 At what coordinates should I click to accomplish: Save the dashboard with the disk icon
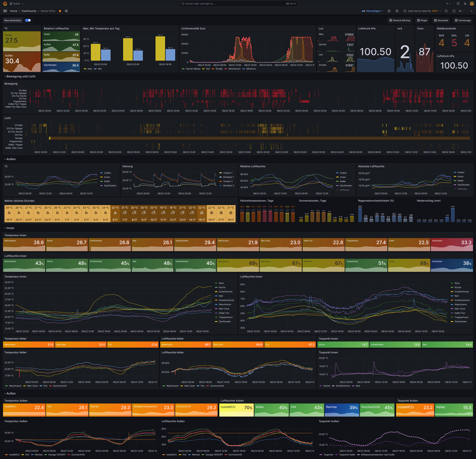click(x=389, y=11)
